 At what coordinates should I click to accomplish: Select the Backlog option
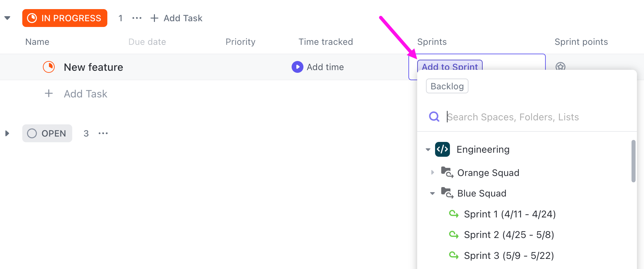coord(447,86)
